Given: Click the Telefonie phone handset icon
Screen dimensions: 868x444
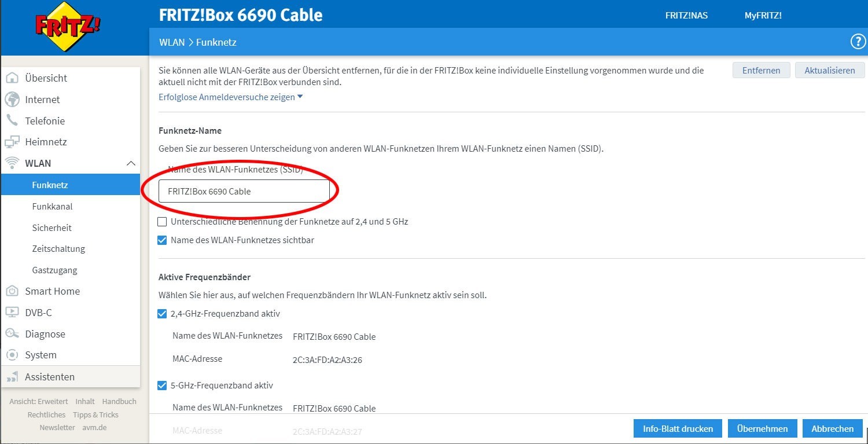Looking at the screenshot, I should (12, 120).
